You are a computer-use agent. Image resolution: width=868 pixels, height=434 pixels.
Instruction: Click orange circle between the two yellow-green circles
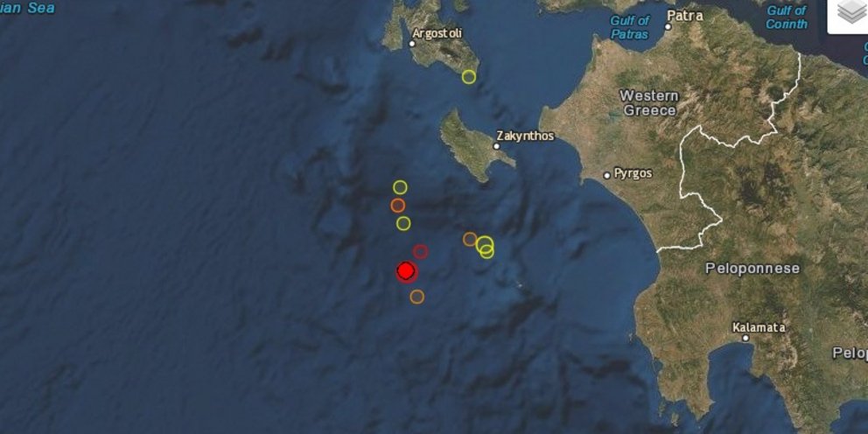[397, 206]
